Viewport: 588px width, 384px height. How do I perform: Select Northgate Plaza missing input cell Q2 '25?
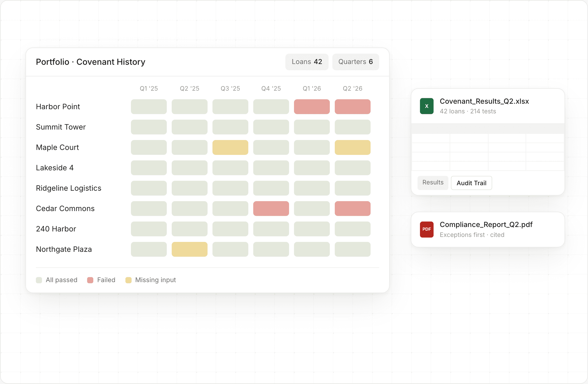click(189, 249)
